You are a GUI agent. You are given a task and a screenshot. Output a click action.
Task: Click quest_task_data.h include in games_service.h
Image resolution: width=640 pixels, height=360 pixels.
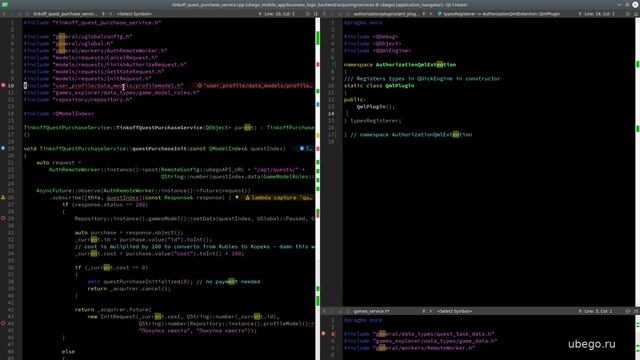pyautogui.click(x=419, y=334)
